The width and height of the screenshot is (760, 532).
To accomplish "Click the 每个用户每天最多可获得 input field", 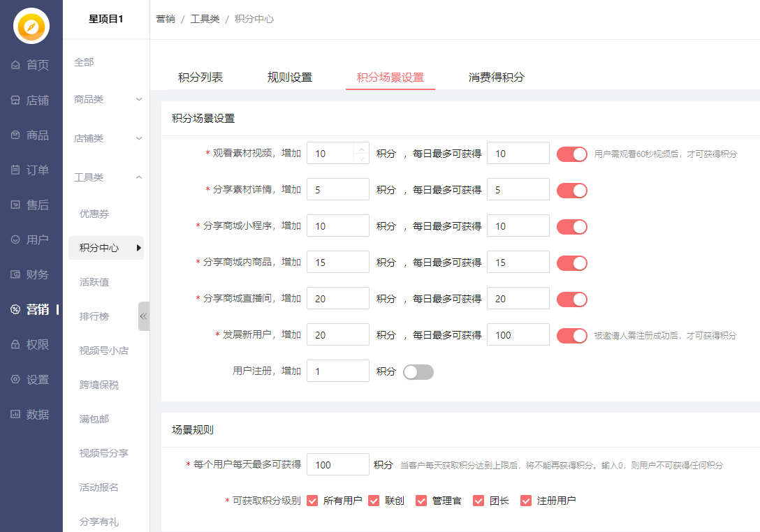I will coord(337,464).
